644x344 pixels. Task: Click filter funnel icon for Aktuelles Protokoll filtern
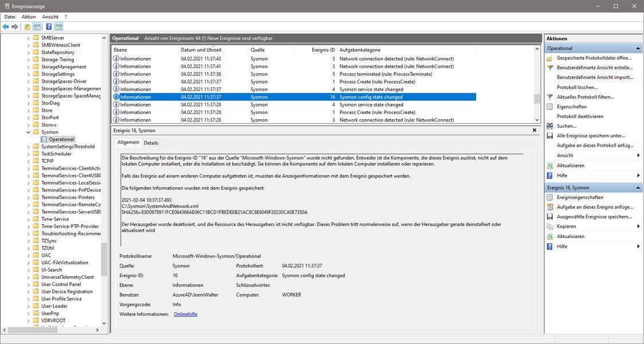pyautogui.click(x=550, y=97)
